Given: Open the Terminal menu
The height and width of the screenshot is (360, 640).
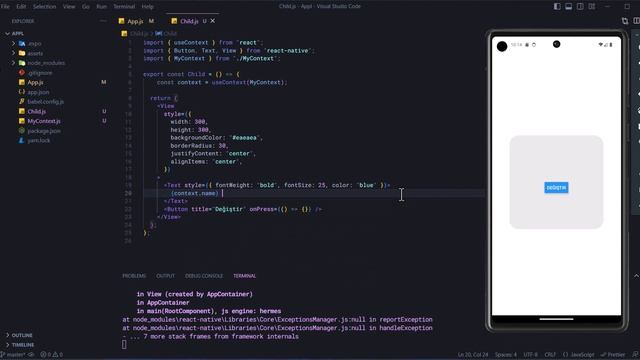Looking at the screenshot, I should [x=124, y=7].
